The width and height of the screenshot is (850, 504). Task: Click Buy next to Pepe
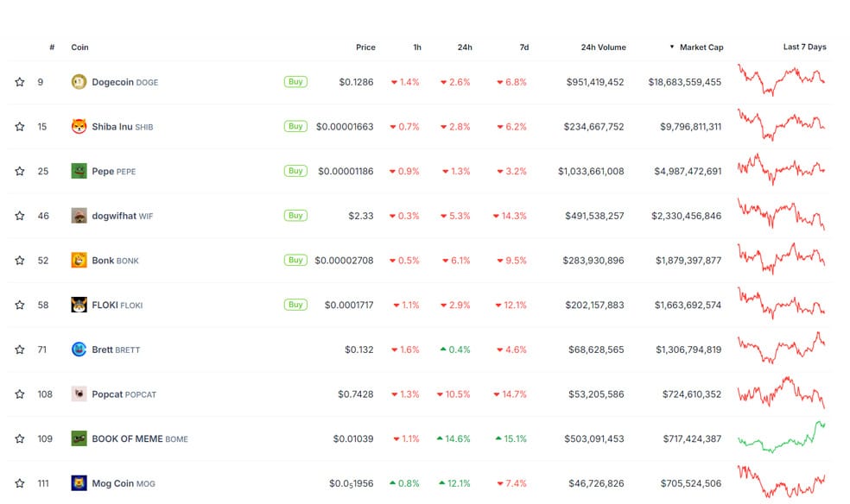point(295,171)
